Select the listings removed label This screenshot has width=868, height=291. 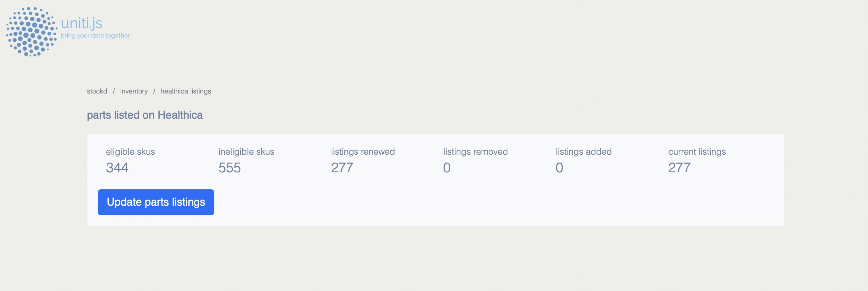475,152
